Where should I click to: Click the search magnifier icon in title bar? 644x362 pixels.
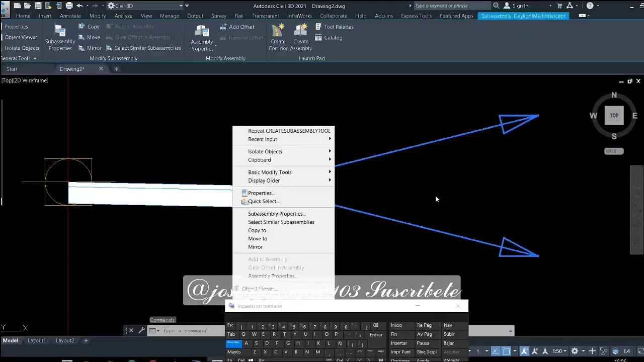tap(496, 6)
